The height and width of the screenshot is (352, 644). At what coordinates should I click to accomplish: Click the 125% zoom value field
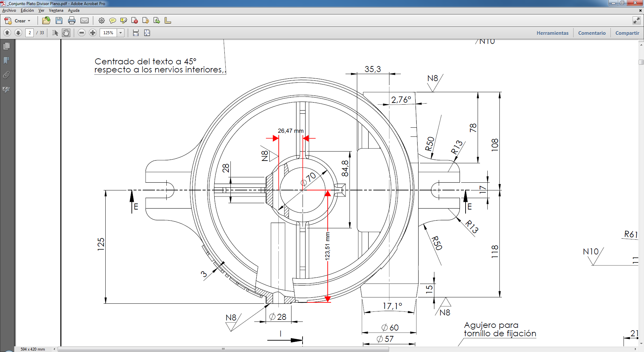point(108,33)
